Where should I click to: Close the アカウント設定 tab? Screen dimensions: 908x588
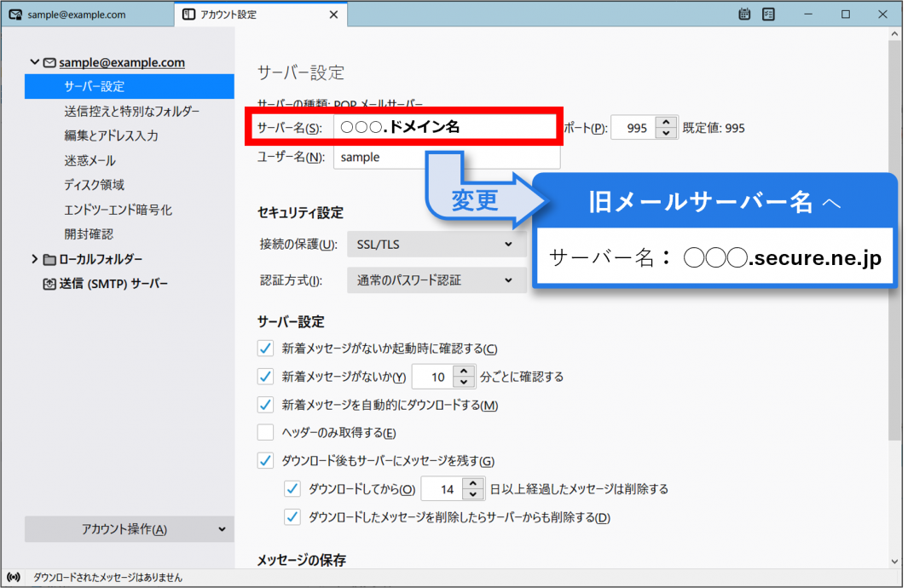(333, 14)
